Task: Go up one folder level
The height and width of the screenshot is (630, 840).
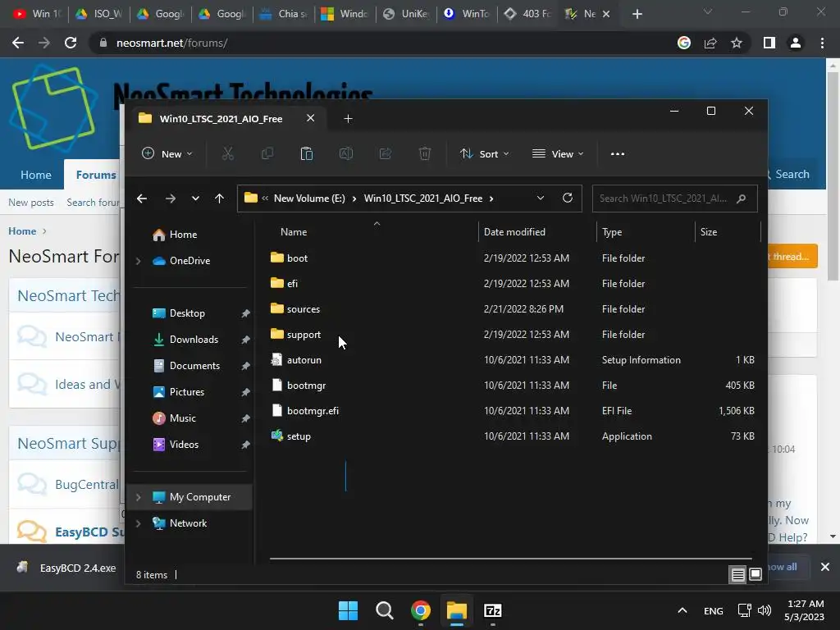Action: point(219,199)
